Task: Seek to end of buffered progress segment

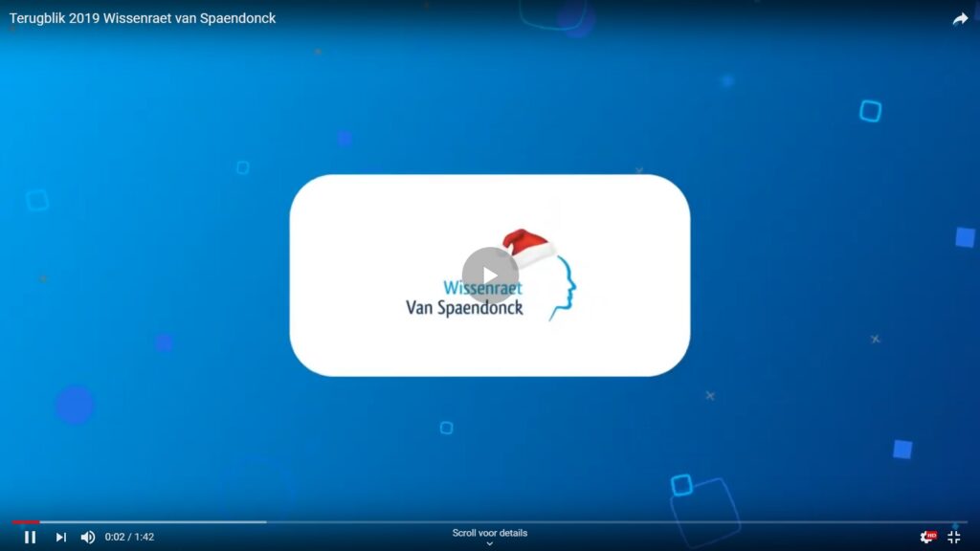Action: click(x=265, y=521)
